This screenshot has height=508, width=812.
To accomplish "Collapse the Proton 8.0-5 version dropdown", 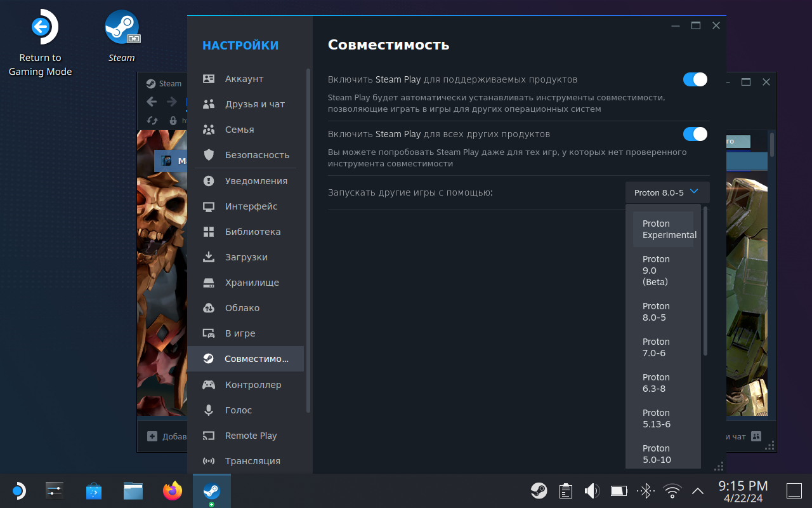I will coord(667,192).
